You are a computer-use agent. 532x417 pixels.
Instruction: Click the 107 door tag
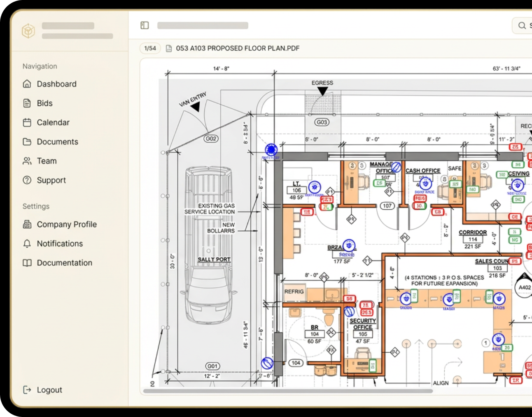(387, 206)
